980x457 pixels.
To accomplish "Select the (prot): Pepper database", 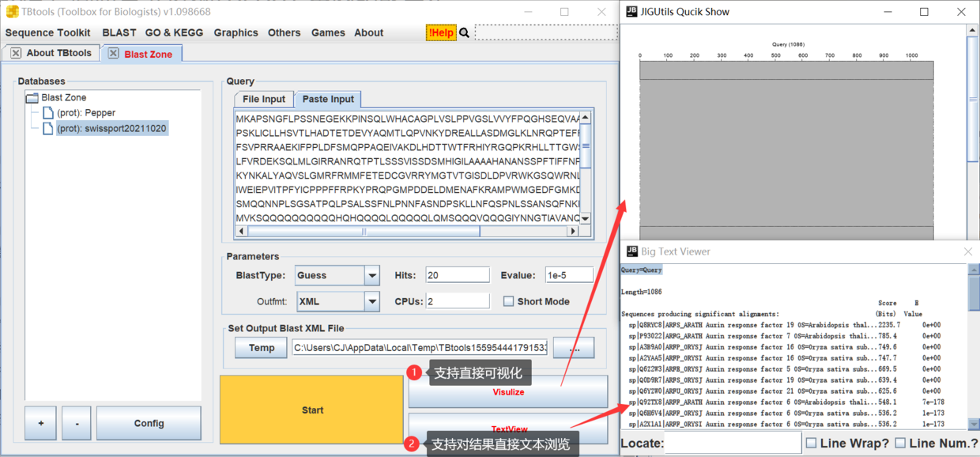I will point(88,113).
